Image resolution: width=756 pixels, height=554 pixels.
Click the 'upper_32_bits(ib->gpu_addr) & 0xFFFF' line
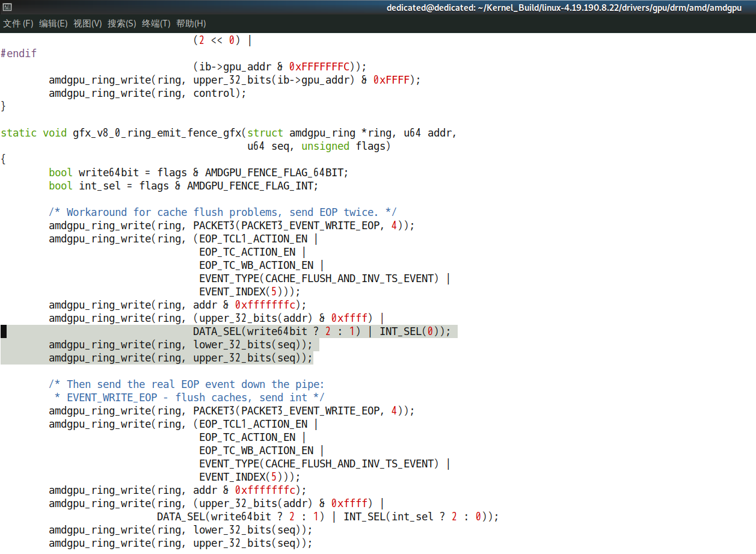(x=235, y=80)
